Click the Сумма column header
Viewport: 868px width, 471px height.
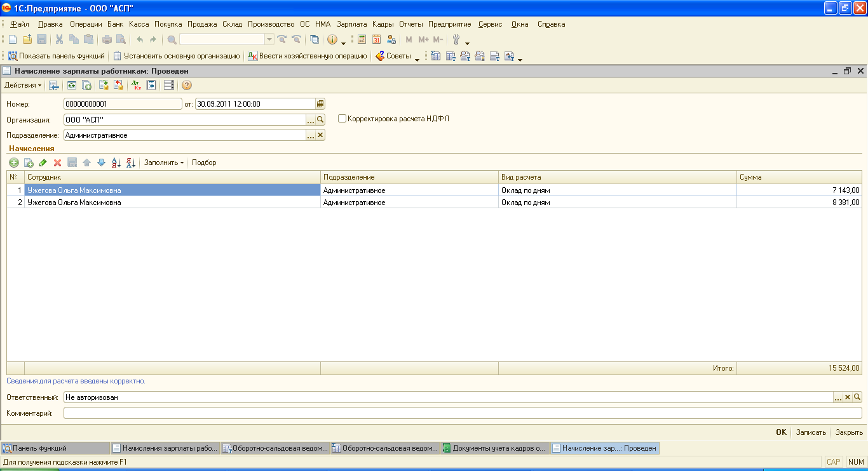(x=799, y=177)
